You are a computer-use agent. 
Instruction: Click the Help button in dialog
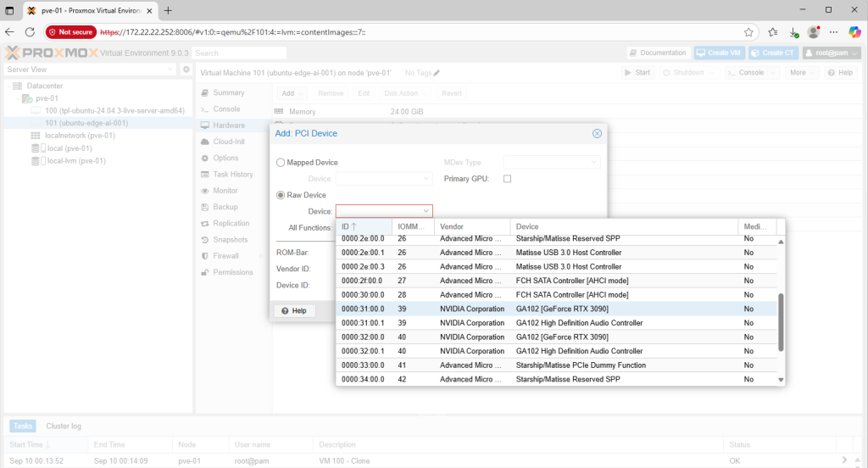coord(293,311)
